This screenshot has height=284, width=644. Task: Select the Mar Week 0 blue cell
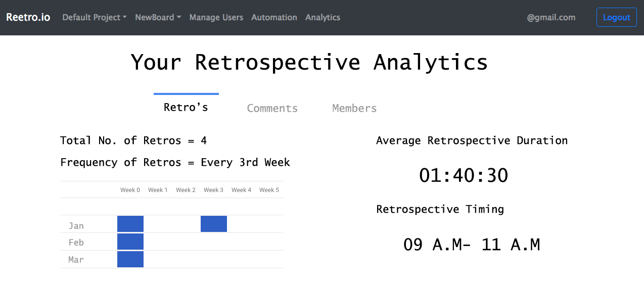pyautogui.click(x=130, y=259)
